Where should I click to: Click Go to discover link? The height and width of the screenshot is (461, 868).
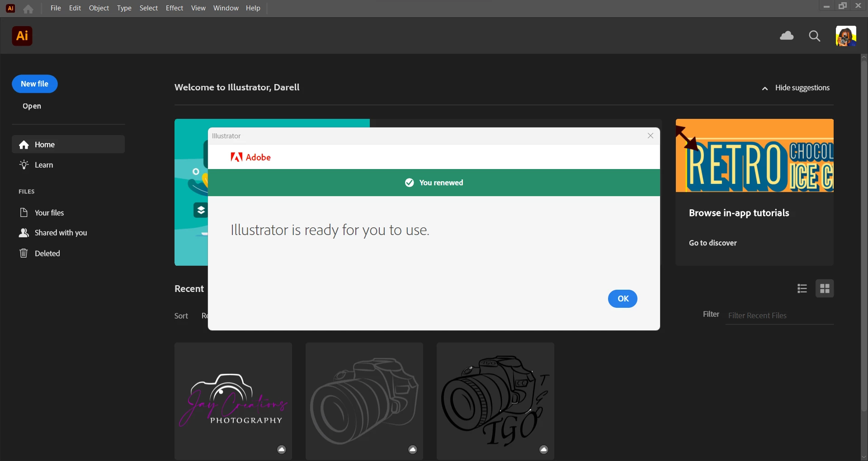[x=713, y=243]
